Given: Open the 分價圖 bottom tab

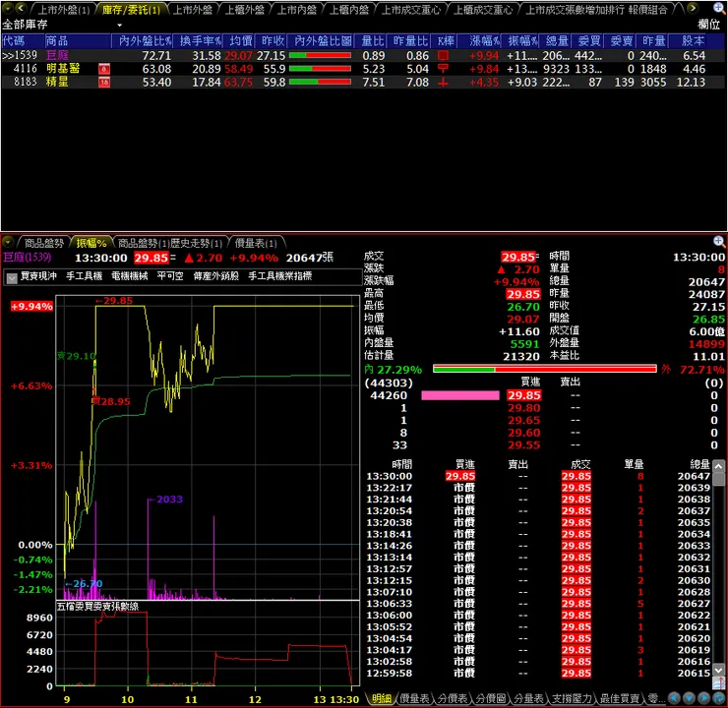Looking at the screenshot, I should coord(490,698).
